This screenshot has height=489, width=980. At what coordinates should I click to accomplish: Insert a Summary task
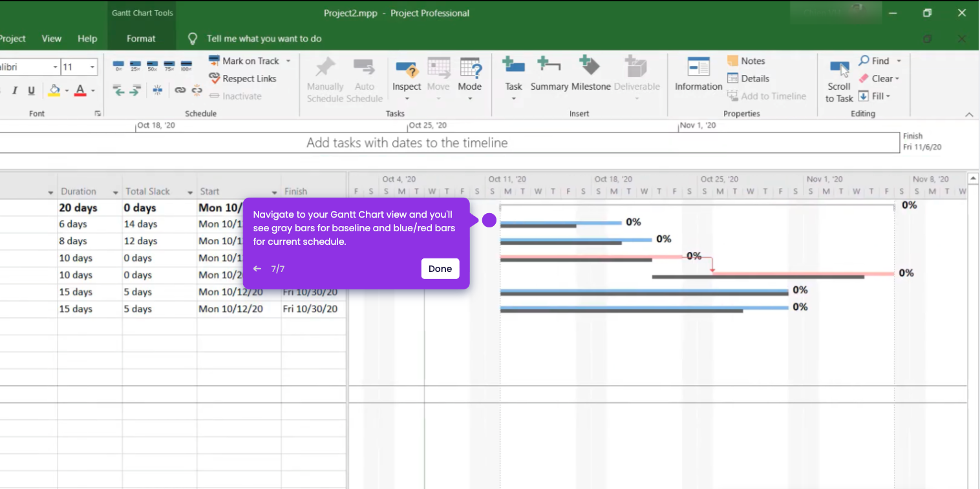pos(549,74)
